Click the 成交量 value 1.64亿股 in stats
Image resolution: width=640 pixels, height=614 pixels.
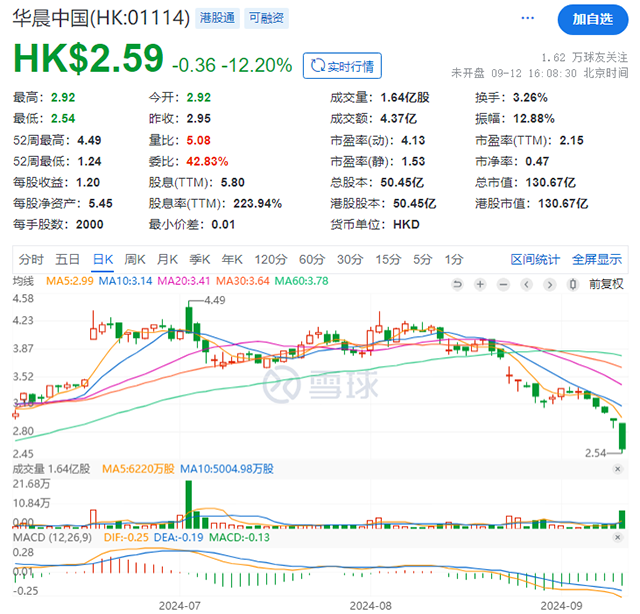(405, 98)
